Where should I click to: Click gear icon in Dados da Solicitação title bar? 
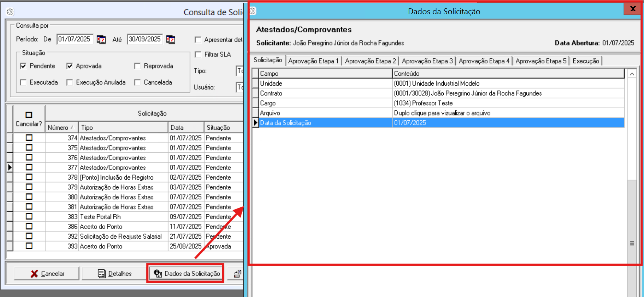tap(253, 11)
